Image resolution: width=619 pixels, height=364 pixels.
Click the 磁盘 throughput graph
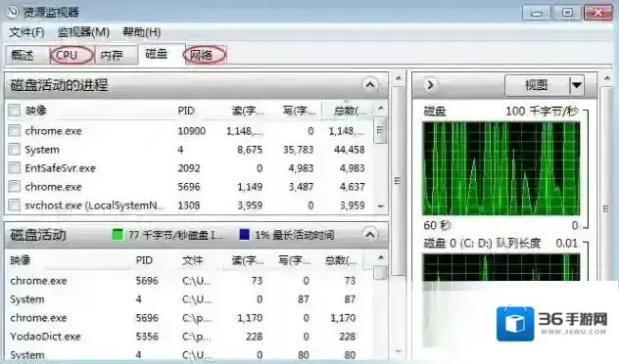[x=500, y=168]
